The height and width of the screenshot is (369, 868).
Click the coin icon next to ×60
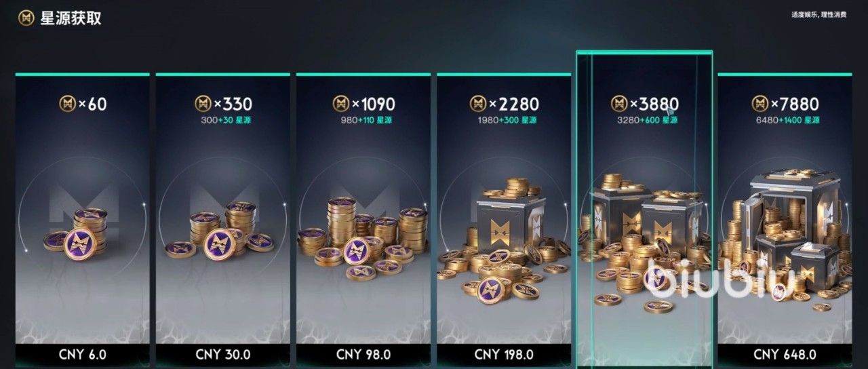click(x=68, y=104)
